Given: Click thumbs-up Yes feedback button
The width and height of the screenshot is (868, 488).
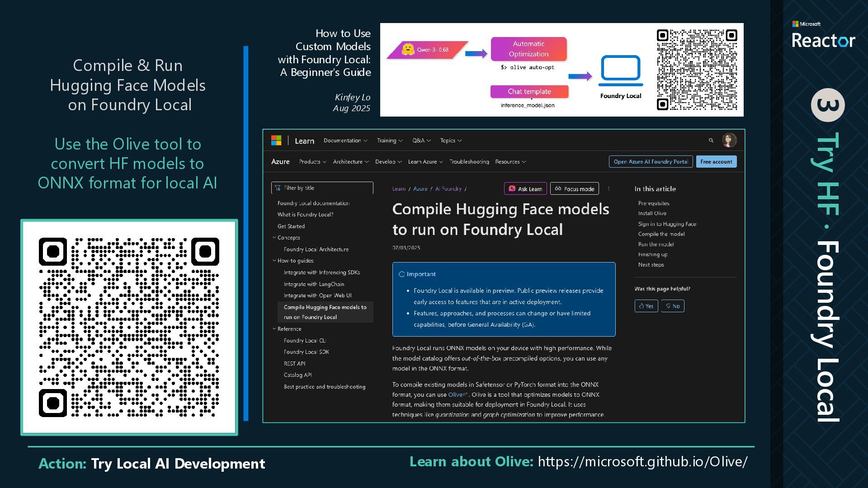Looking at the screenshot, I should (x=646, y=306).
